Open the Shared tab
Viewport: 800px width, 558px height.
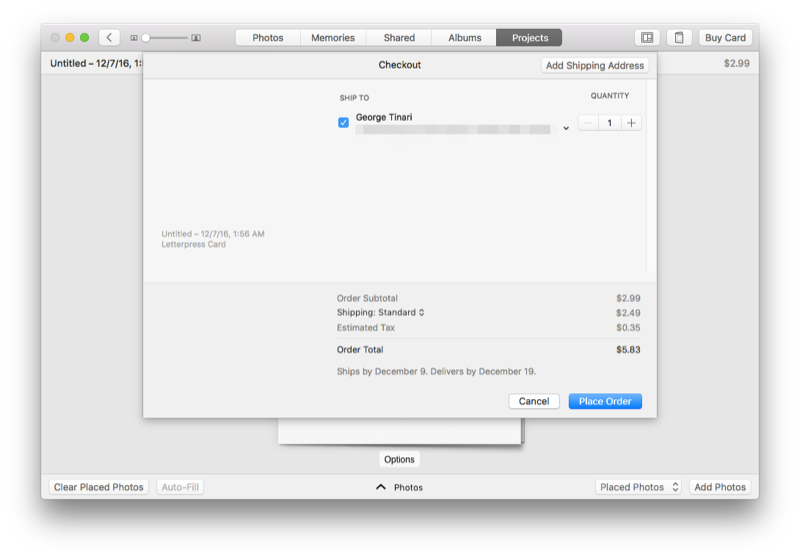(x=399, y=38)
